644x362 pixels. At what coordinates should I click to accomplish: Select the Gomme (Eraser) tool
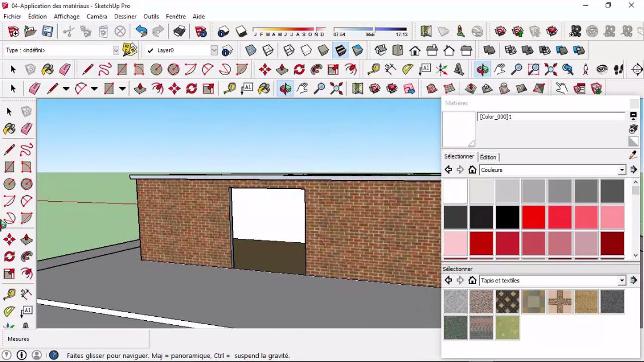[34, 88]
